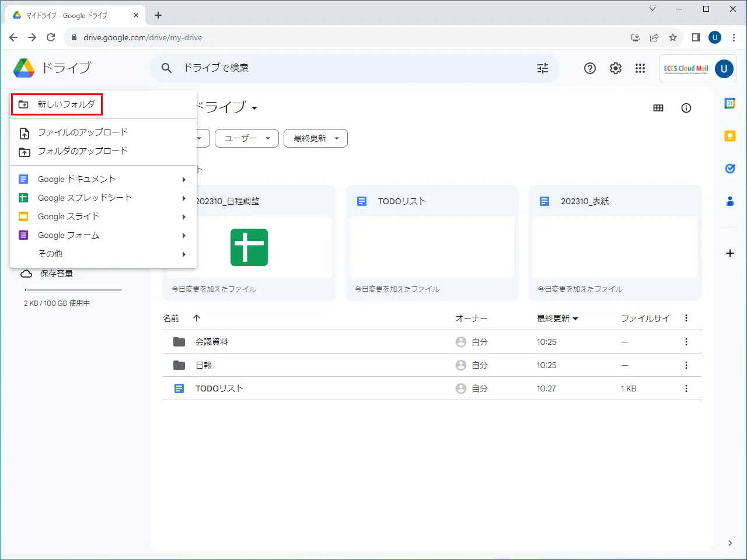Open Contacts side panel icon
Screen dimensions: 747x560
click(x=729, y=201)
